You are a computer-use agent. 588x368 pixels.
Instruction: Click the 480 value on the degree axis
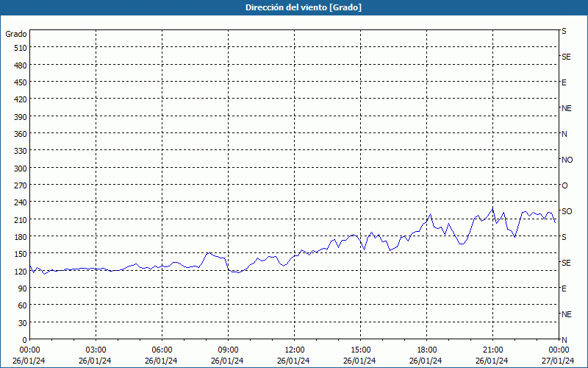(21, 66)
